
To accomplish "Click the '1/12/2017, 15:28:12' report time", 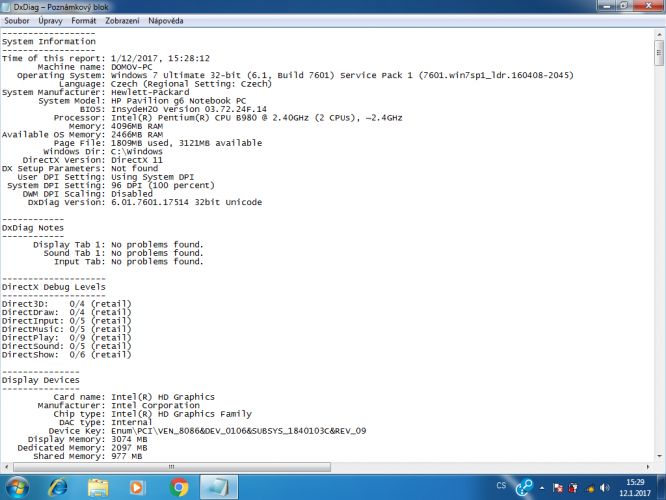I will pyautogui.click(x=160, y=58).
